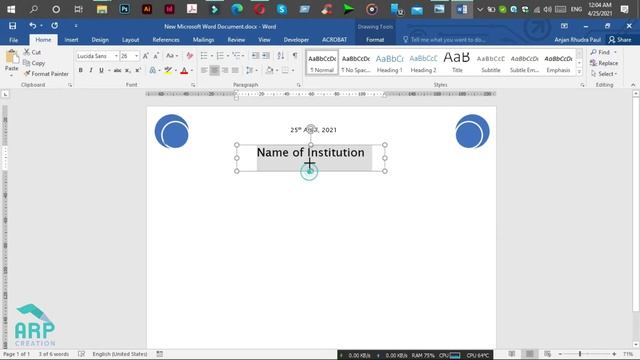The height and width of the screenshot is (360, 640).
Task: Sort the selected paragraphs
Action: [281, 56]
